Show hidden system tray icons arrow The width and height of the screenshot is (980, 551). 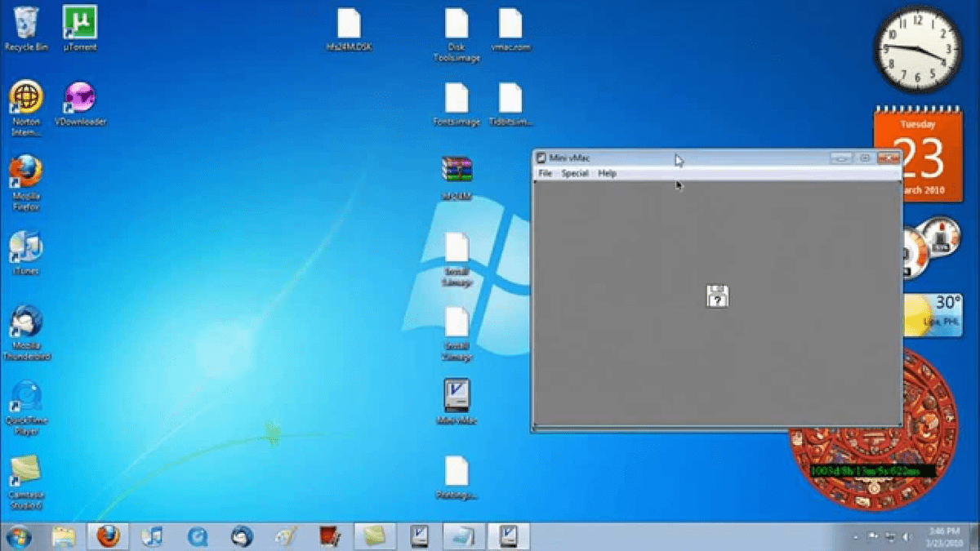click(855, 537)
